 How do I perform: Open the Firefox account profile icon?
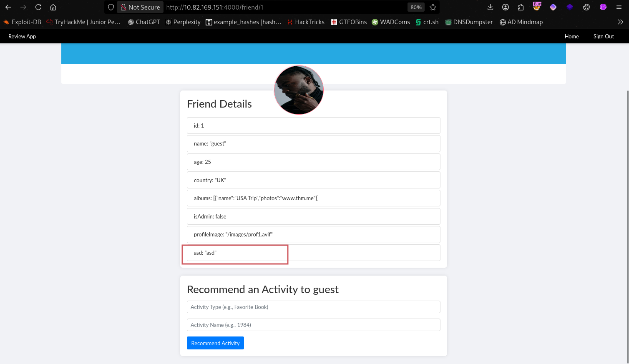(506, 7)
